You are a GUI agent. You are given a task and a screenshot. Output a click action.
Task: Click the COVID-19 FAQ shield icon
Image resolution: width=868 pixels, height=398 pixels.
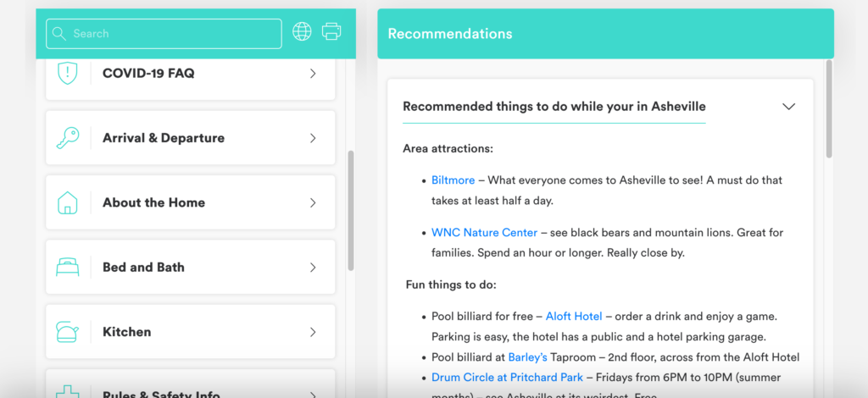click(68, 74)
